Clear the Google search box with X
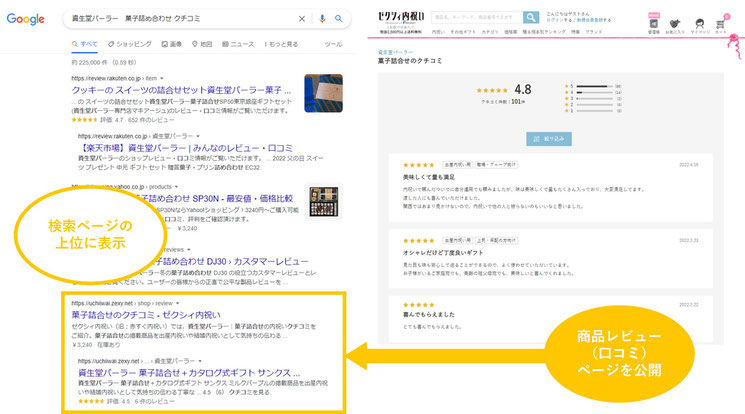 point(302,19)
